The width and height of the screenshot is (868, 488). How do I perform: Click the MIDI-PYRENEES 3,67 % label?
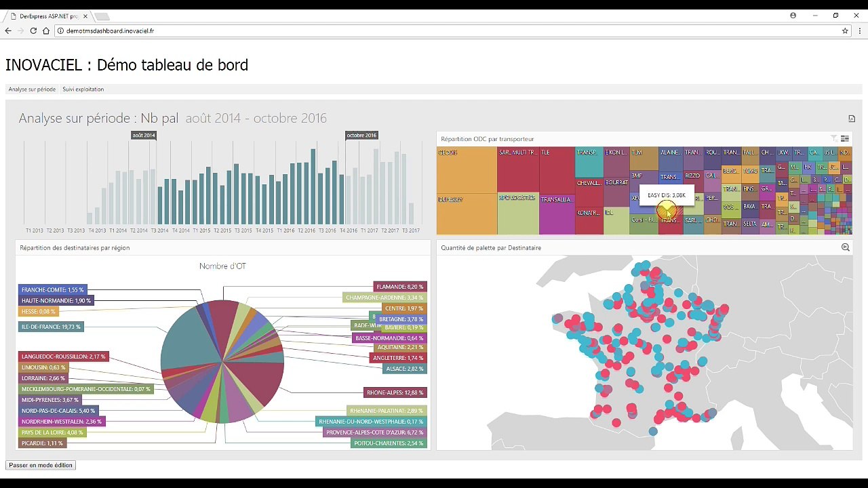[x=50, y=400]
